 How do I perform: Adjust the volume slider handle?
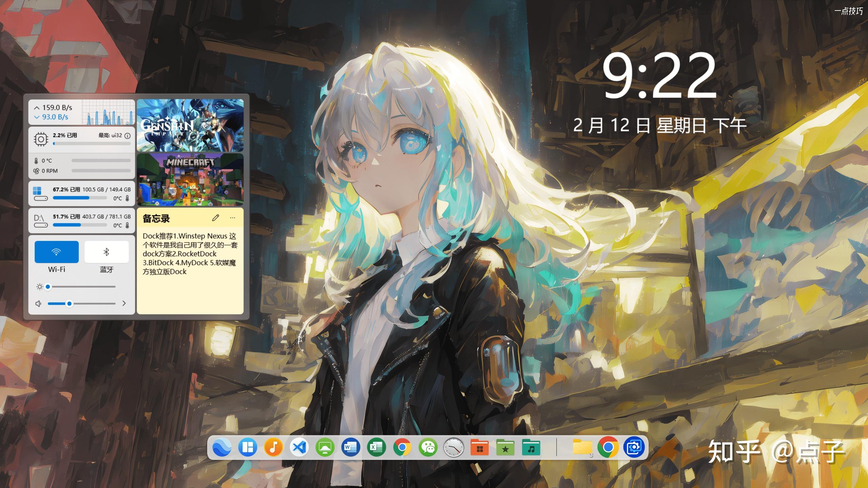point(70,304)
